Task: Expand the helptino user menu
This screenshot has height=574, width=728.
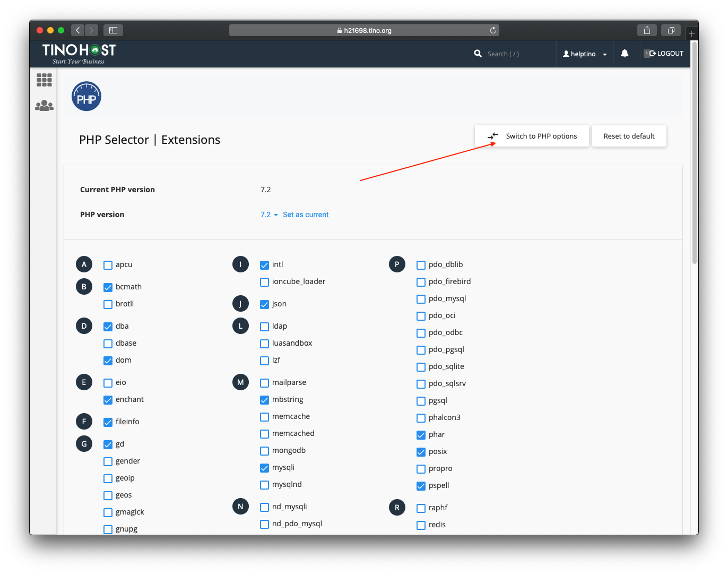Action: pyautogui.click(x=585, y=54)
